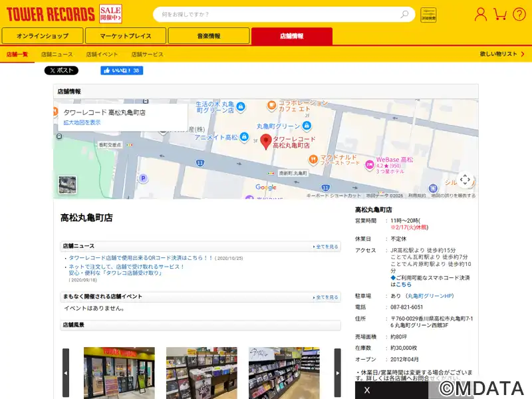Click the Tower Records logo
Viewport: 532px width, 399px height.
coord(51,14)
